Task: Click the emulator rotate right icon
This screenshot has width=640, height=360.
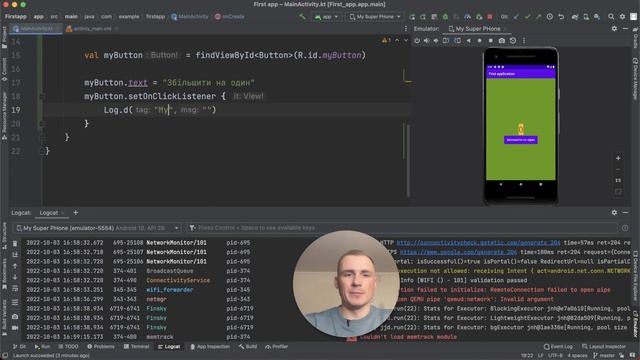Action: tap(458, 40)
